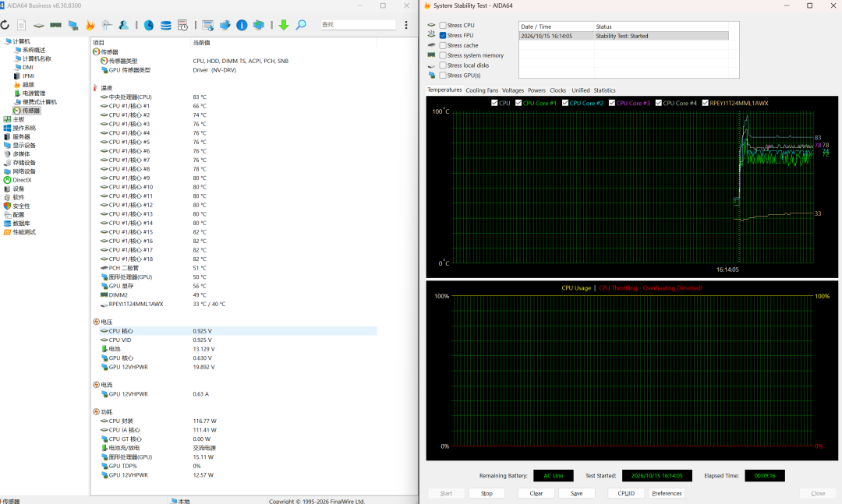Click the Preferences button
Image resolution: width=842 pixels, height=504 pixels.
tap(667, 493)
